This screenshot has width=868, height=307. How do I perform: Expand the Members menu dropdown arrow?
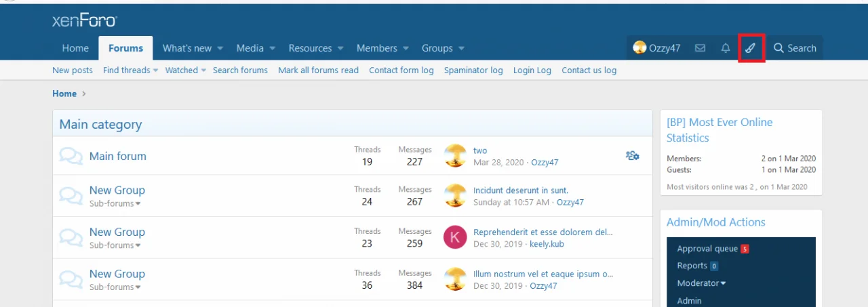[406, 49]
